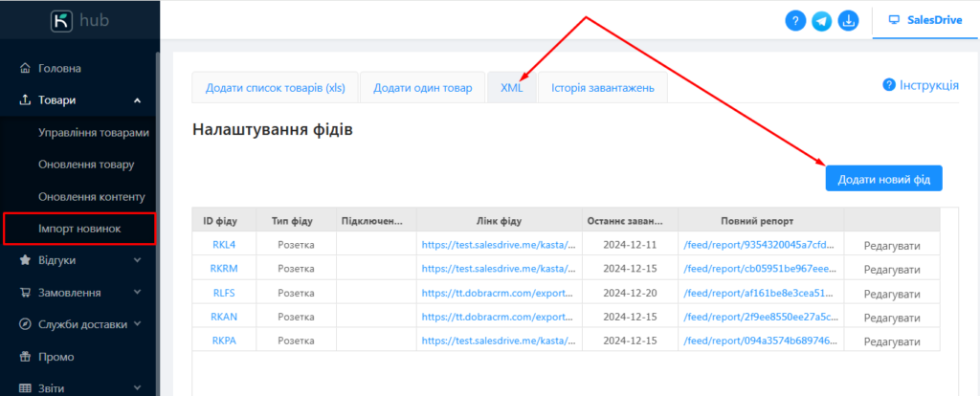This screenshot has width=980, height=396.
Task: Click the cart icon beside Замовлення
Action: pos(24,293)
